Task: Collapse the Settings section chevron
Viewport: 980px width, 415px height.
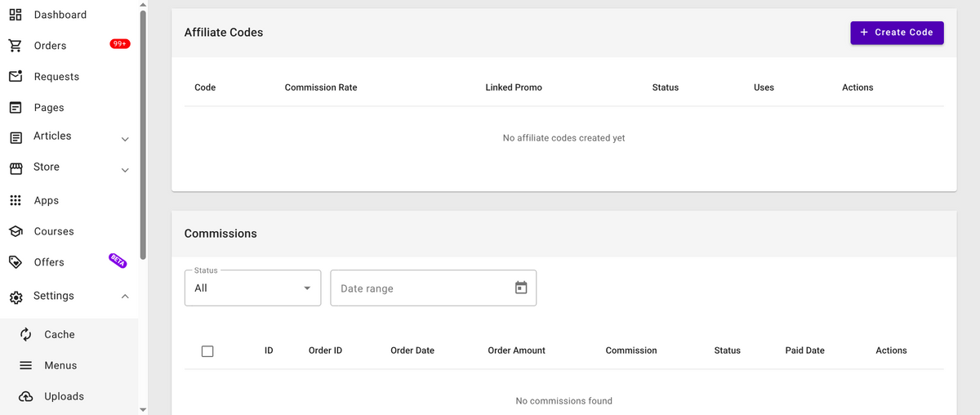Action: (x=125, y=297)
